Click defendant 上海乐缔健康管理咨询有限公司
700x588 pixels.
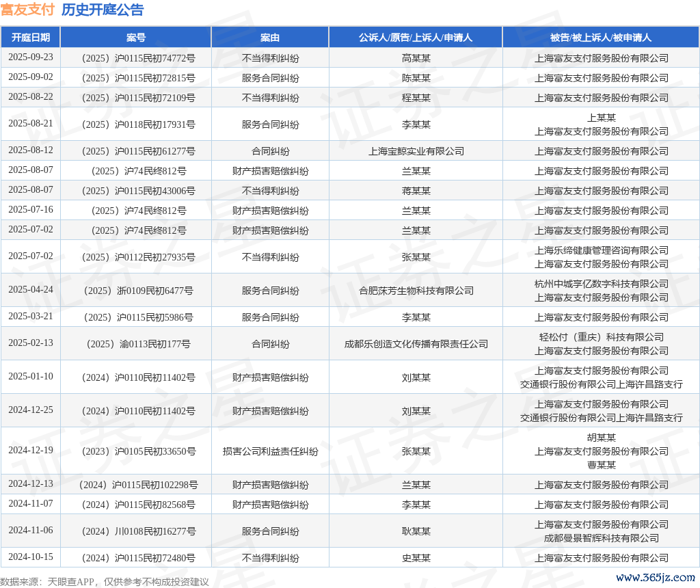coord(601,250)
